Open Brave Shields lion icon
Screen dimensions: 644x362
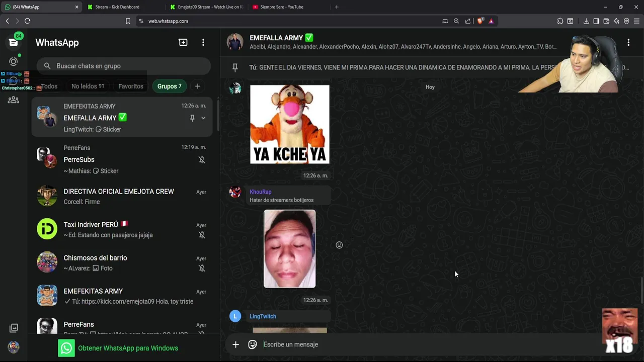(480, 21)
